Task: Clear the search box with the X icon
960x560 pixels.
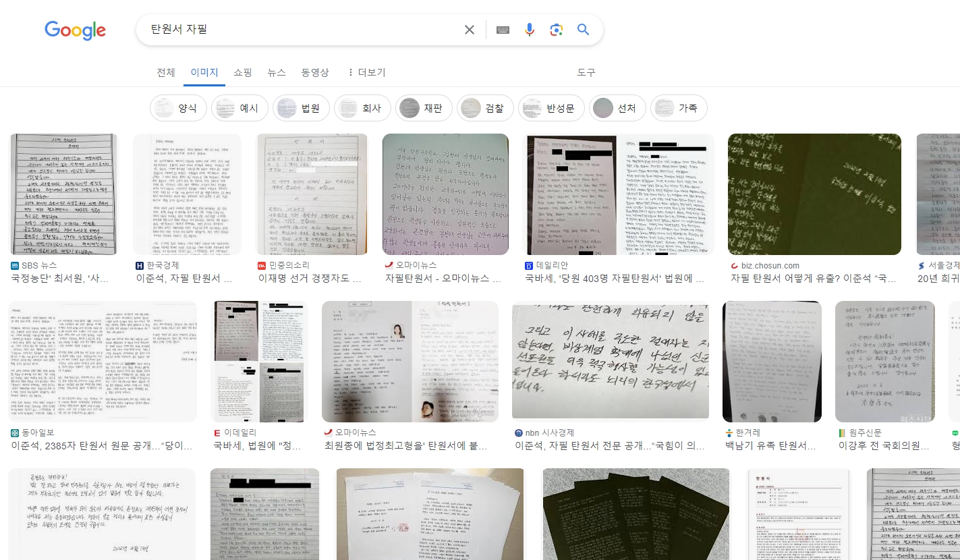Action: [470, 30]
